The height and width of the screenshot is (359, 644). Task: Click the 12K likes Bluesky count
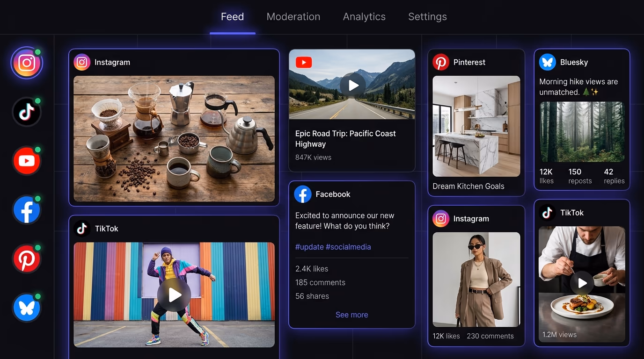pyautogui.click(x=547, y=176)
